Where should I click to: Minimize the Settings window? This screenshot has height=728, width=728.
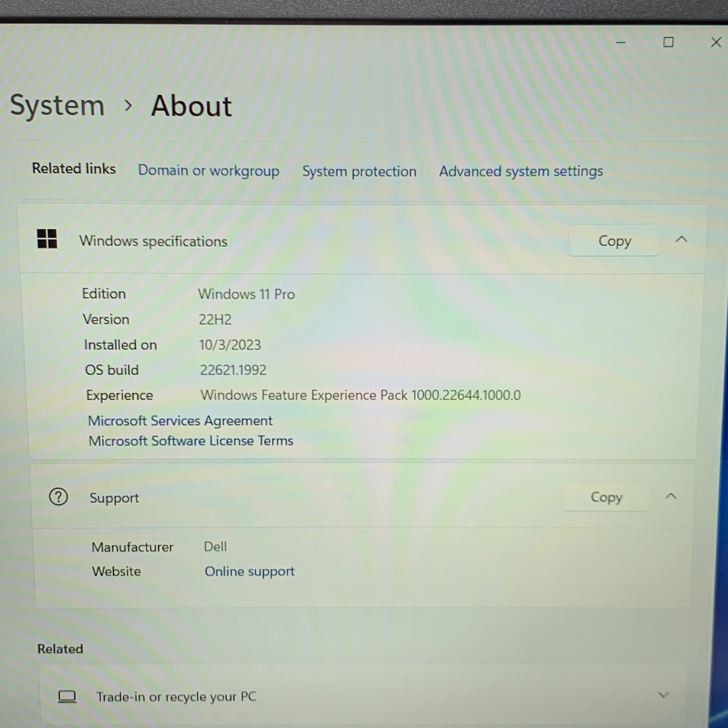621,42
